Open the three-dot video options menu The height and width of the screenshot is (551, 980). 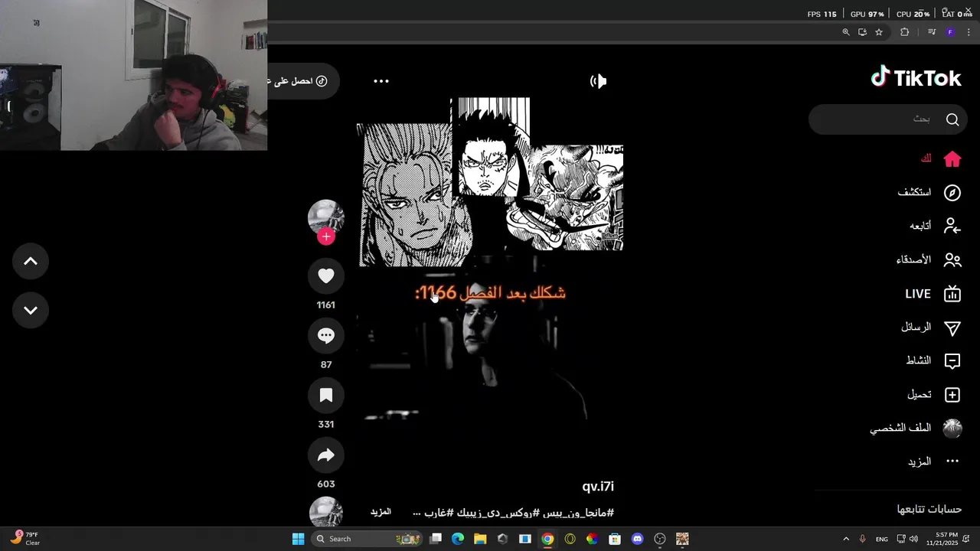pyautogui.click(x=381, y=81)
